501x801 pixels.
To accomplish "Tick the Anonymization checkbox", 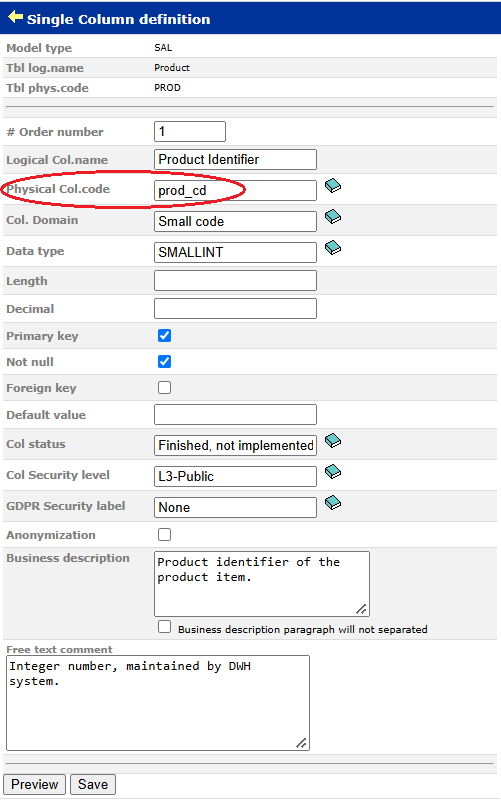I will [164, 535].
